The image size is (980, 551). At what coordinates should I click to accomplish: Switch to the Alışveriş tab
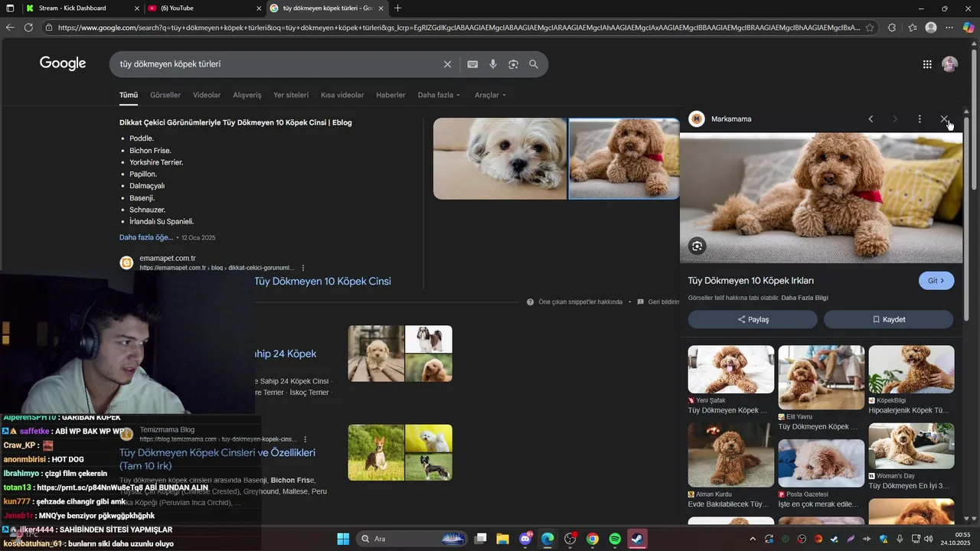click(247, 95)
